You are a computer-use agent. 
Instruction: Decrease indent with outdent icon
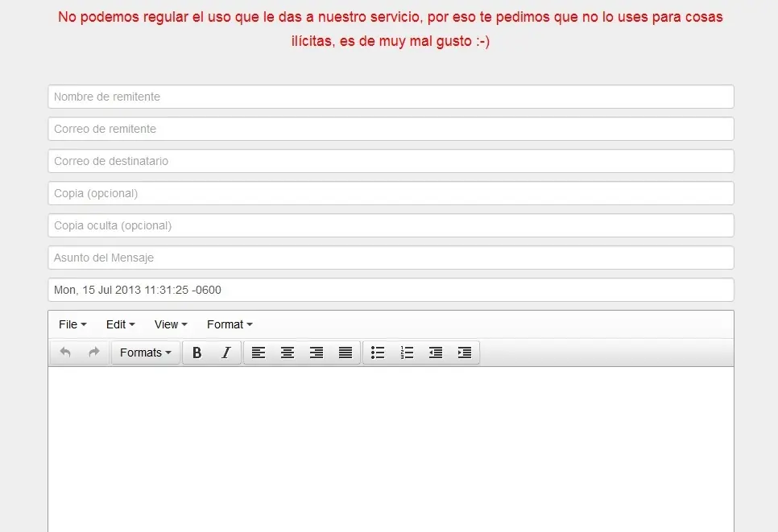(x=436, y=353)
